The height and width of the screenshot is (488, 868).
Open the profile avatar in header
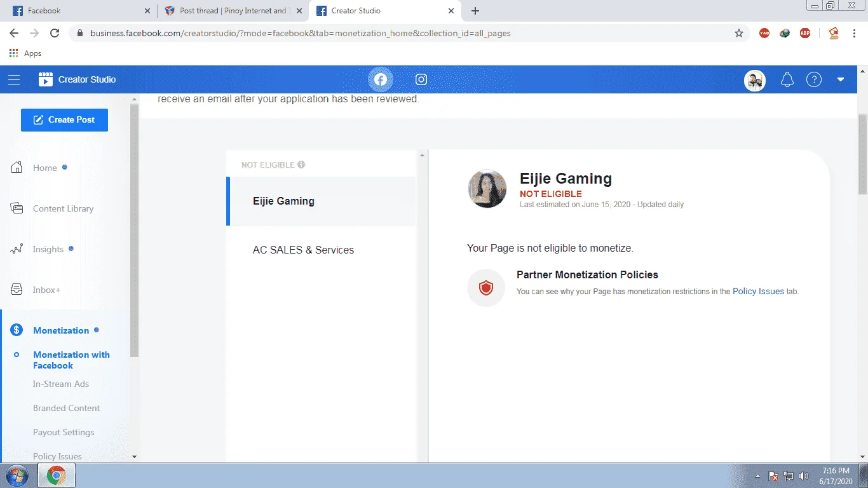(755, 80)
